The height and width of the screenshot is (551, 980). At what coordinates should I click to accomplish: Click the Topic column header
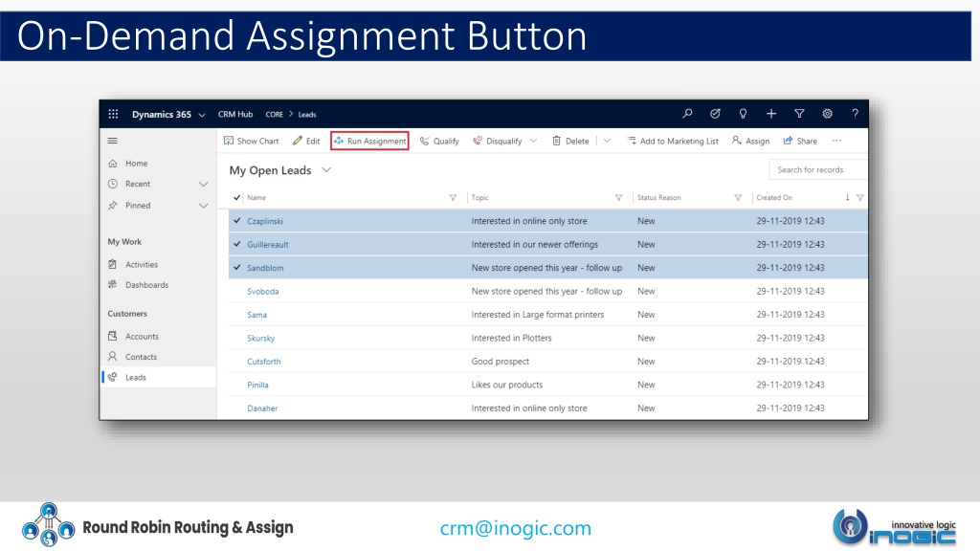tap(480, 197)
